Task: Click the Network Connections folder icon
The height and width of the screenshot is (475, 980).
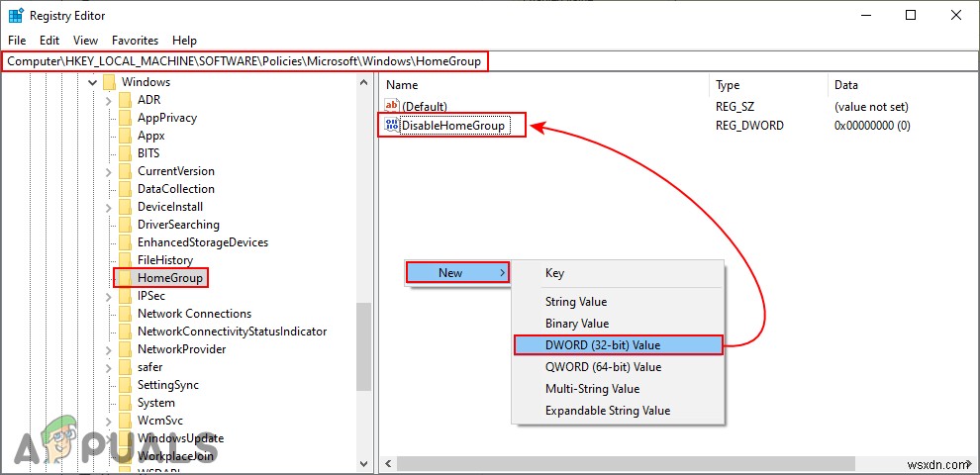Action: point(127,314)
